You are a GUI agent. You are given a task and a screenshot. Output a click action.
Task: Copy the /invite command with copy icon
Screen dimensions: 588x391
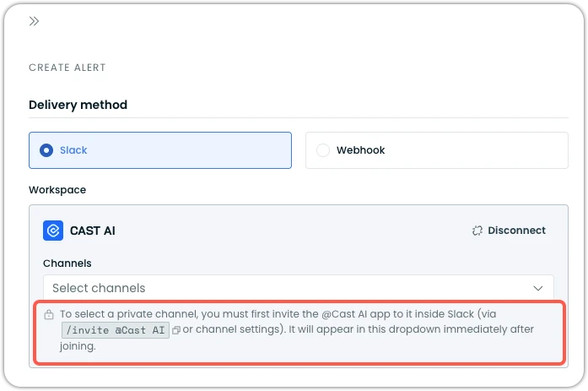tap(176, 330)
